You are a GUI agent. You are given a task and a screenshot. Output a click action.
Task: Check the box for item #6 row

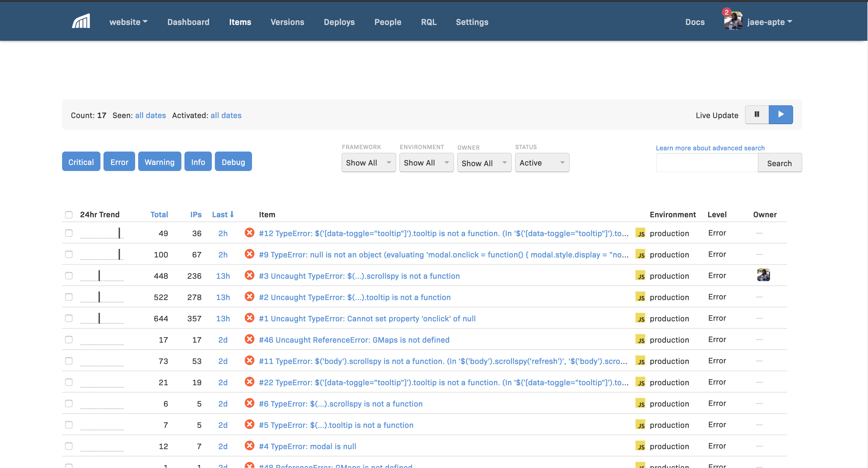(x=69, y=403)
